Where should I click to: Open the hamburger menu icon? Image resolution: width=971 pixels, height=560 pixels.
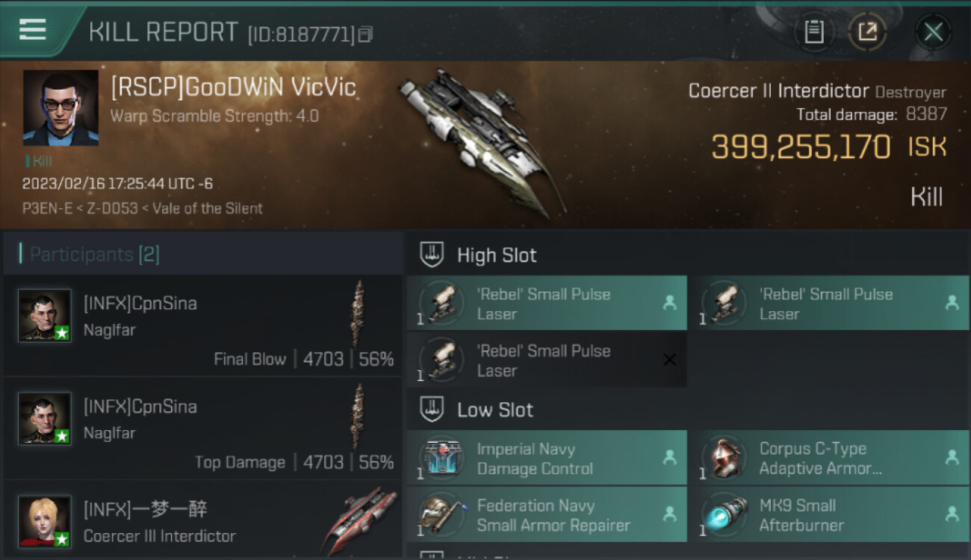[33, 30]
